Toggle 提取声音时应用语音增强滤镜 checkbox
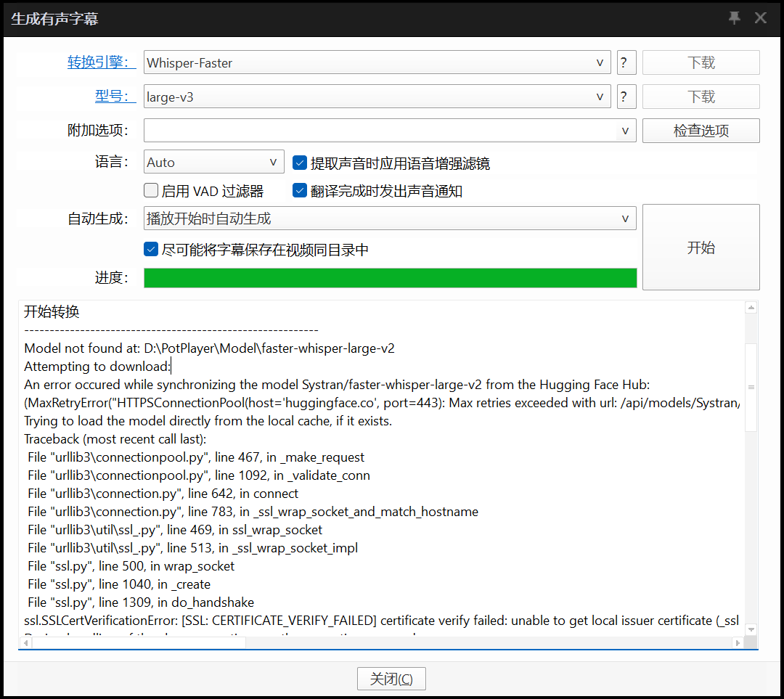 (300, 163)
